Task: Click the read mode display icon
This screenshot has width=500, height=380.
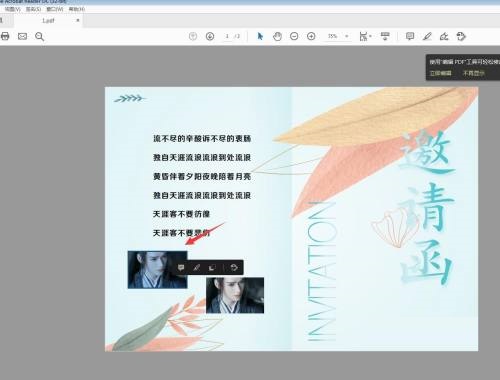Action: click(385, 36)
